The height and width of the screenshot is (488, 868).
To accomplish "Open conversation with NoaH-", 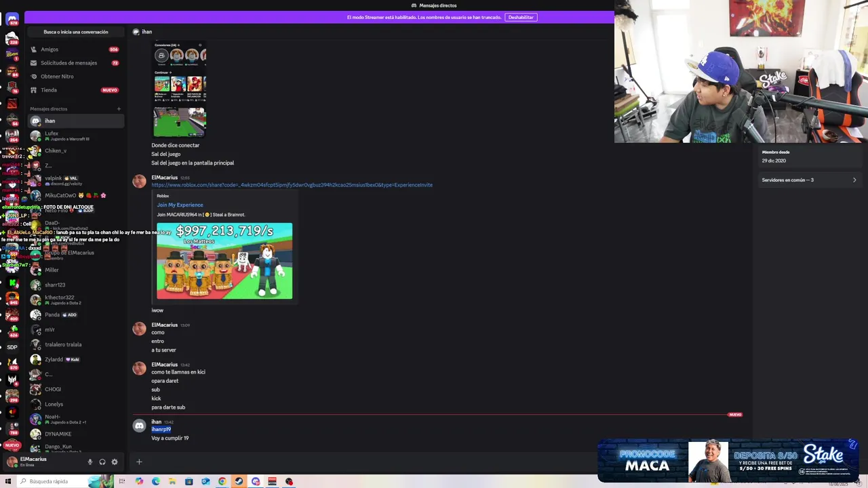I will pos(75,419).
